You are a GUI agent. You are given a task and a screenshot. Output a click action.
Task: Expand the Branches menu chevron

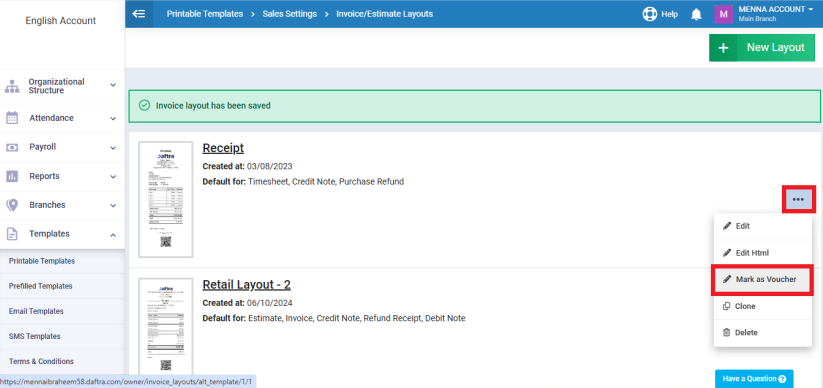pyautogui.click(x=113, y=205)
